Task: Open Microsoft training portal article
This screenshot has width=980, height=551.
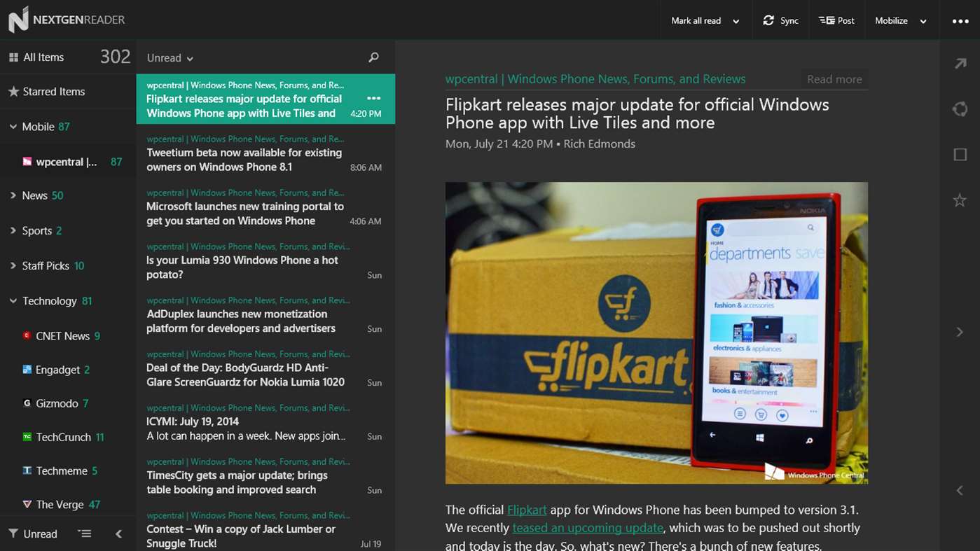Action: coord(265,207)
